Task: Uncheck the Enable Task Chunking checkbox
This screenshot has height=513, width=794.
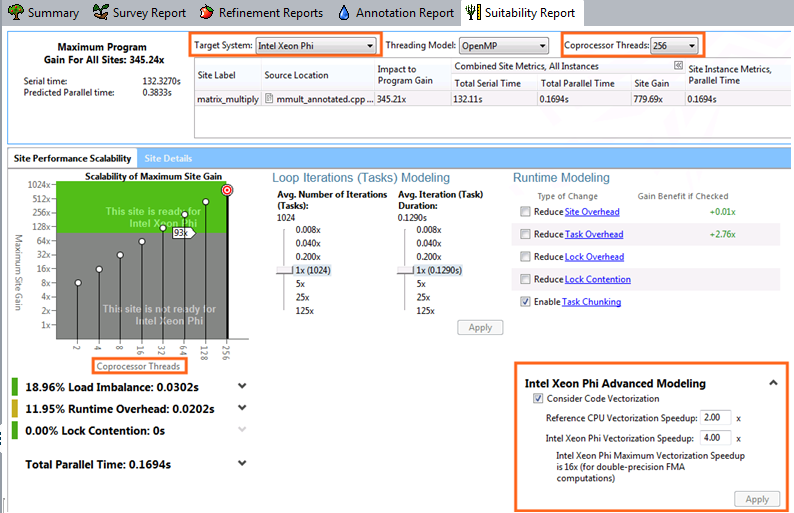Action: tap(526, 302)
